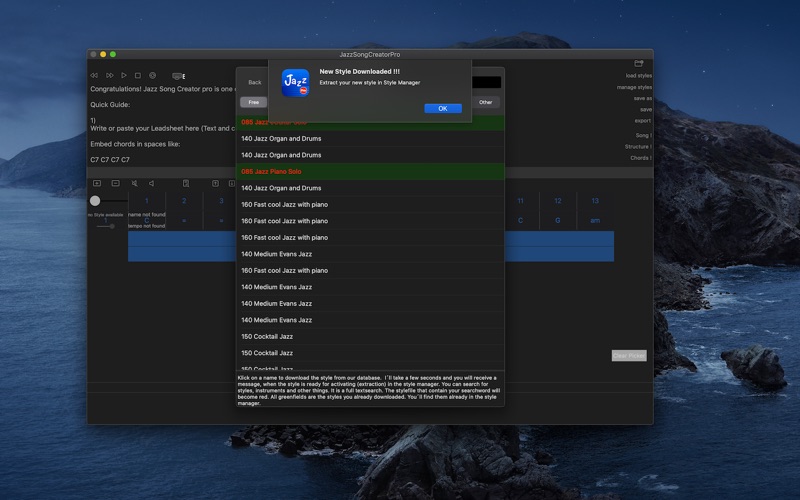Click the rewind transport icon
800x500 pixels.
click(94, 76)
